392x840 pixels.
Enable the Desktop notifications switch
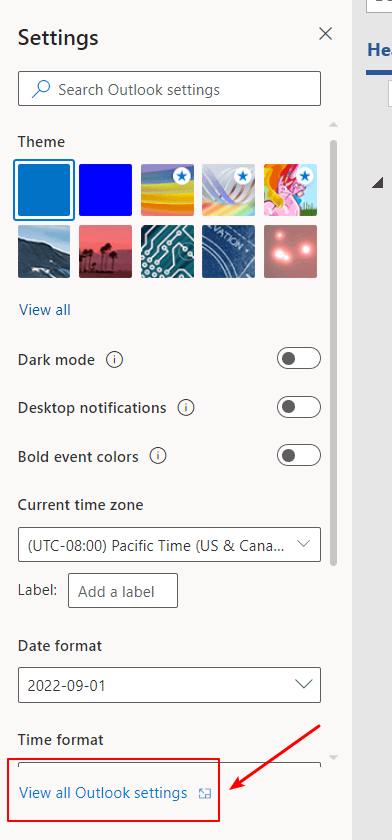[299, 407]
